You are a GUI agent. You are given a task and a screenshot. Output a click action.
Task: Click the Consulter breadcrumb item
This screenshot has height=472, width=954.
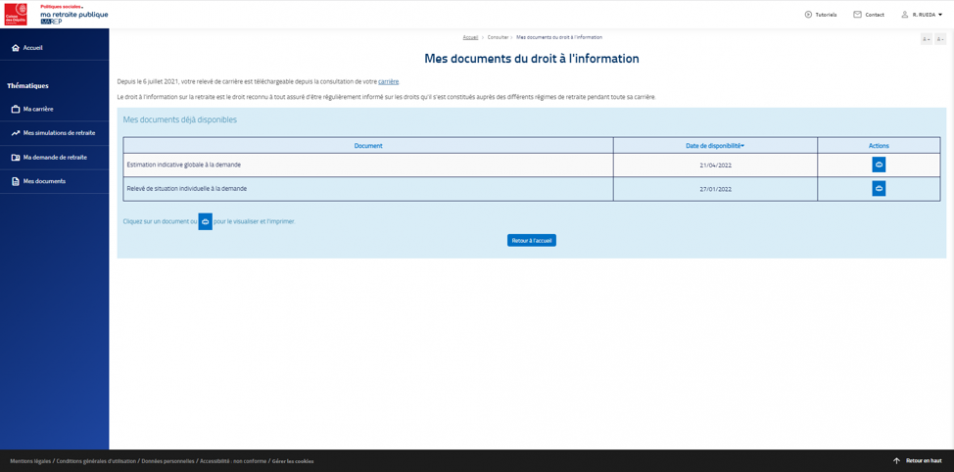(x=498, y=37)
